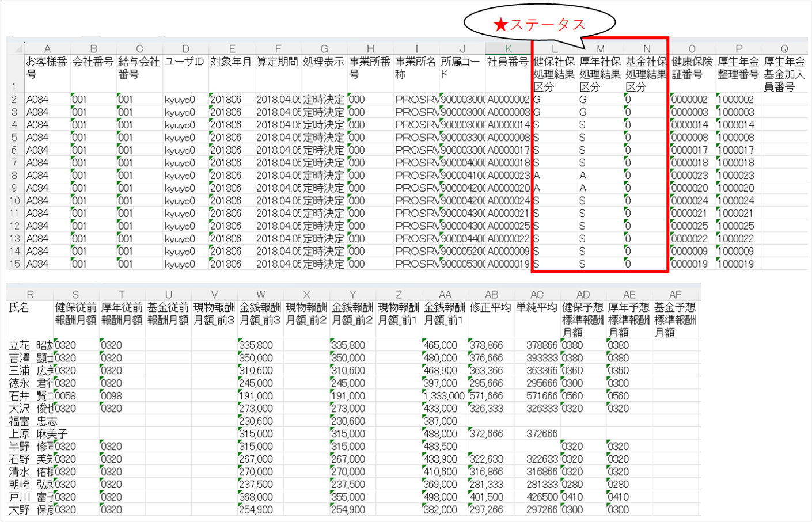Screen dimensions: 812x522
Task: Click the 所属コード header cell
Action: 462,74
